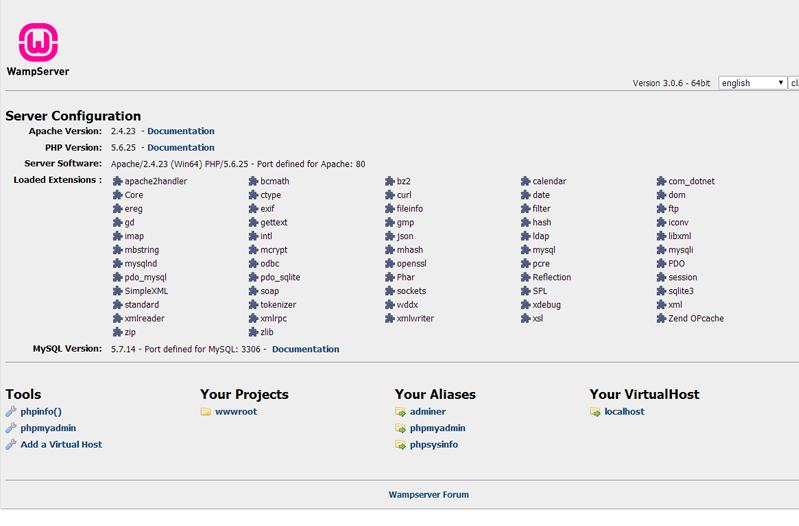Select the hash extension text
799x526 pixels.
[x=542, y=222]
